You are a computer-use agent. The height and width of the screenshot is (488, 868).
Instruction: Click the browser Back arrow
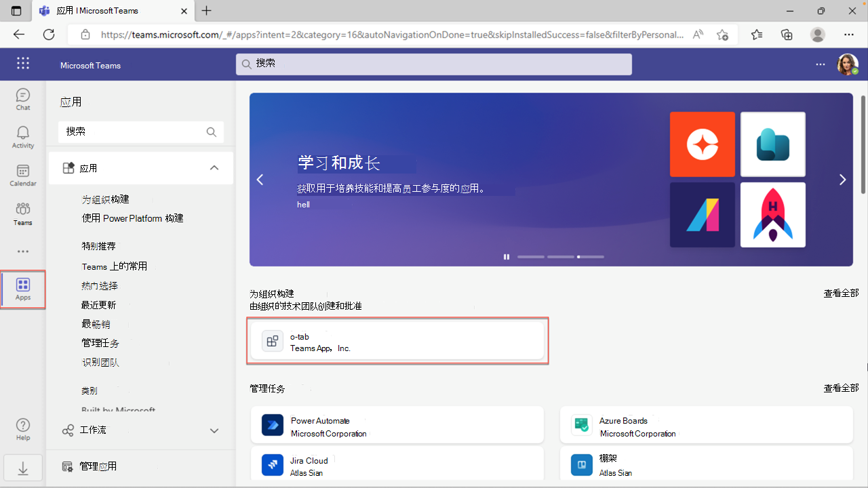point(19,35)
